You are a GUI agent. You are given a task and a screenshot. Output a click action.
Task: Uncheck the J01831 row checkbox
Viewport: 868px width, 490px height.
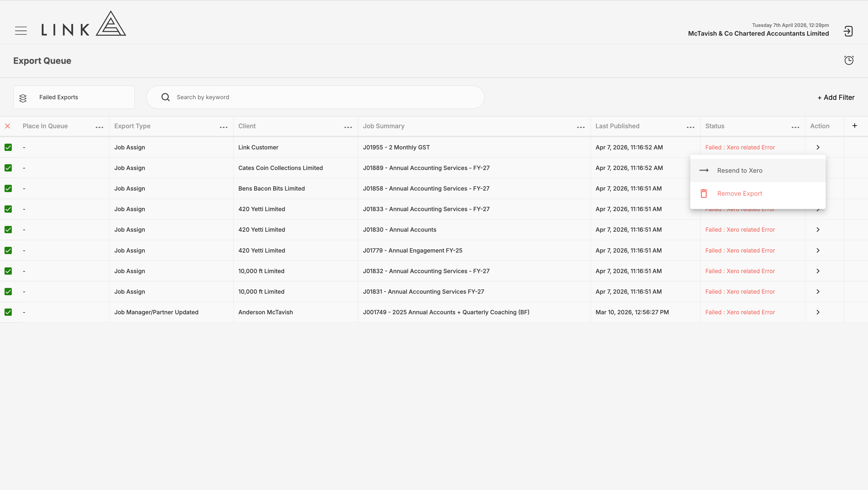tap(8, 292)
